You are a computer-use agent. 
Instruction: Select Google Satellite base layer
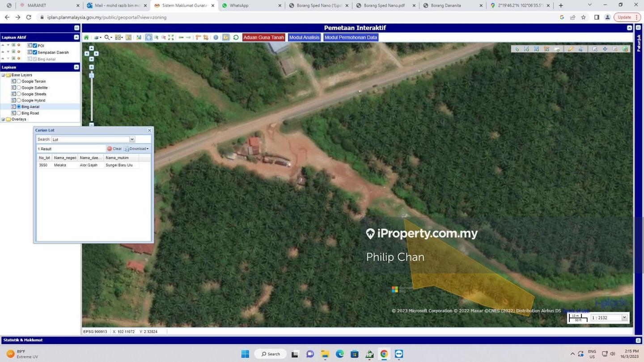(19, 88)
